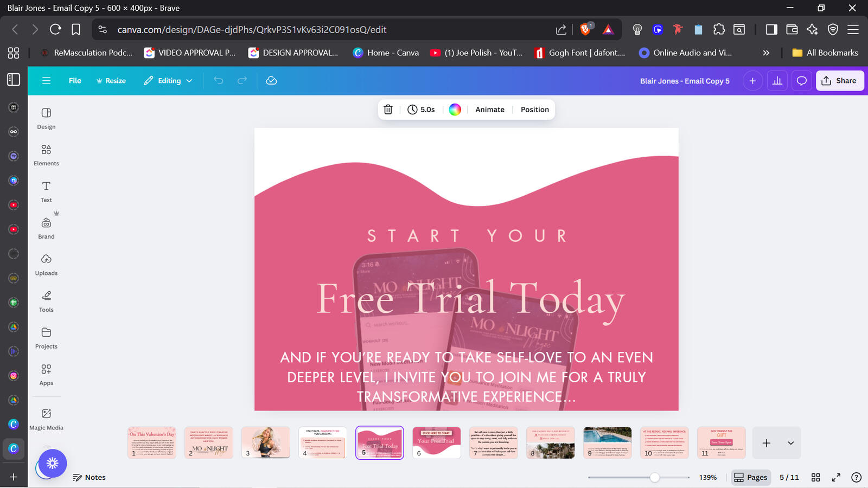Add a new page
868x488 pixels.
coord(766,443)
